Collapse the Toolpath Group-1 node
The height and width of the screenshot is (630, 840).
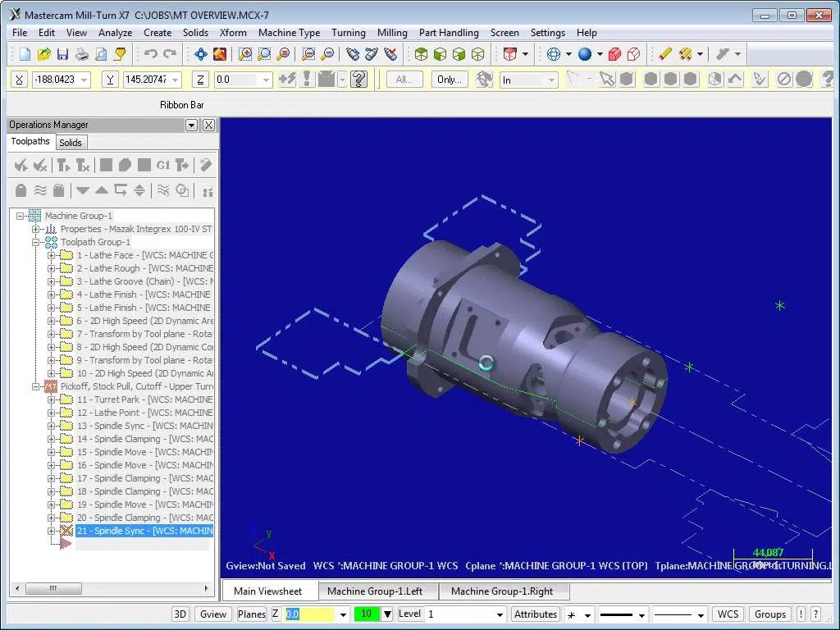click(35, 242)
